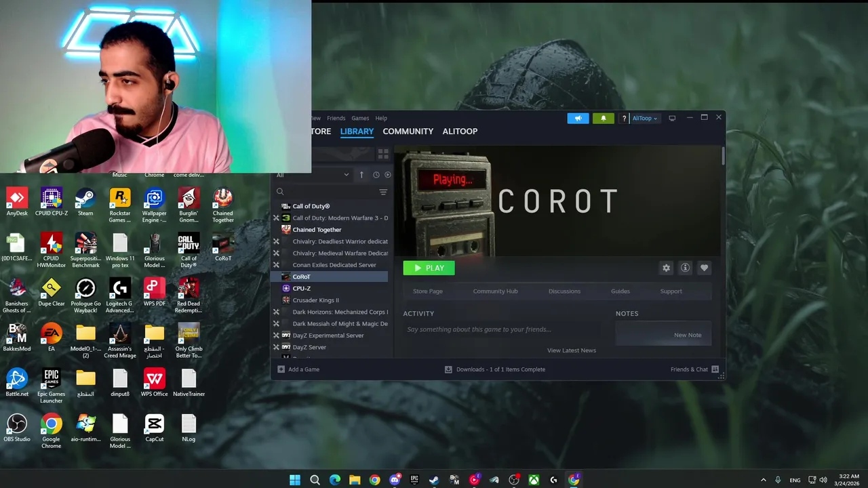Select BakkesMod desktop icon

point(17,338)
